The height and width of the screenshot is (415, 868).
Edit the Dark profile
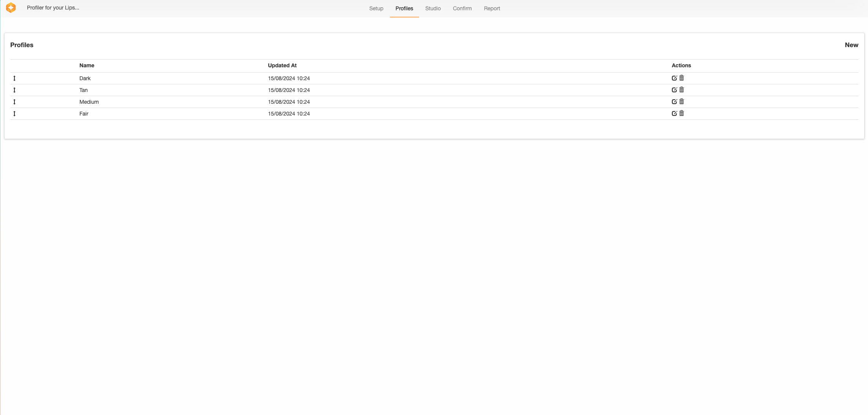[674, 78]
